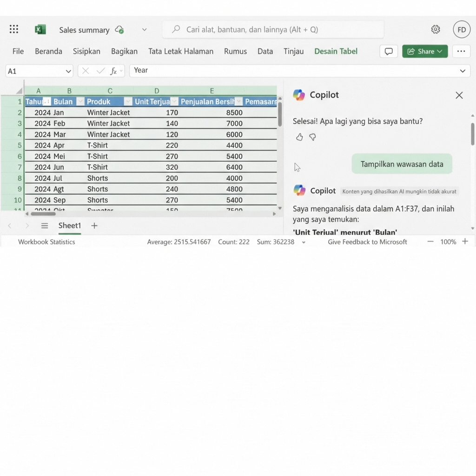Image resolution: width=476 pixels, height=476 pixels.
Task: Add a new sheet with the plus tab
Action: click(94, 225)
